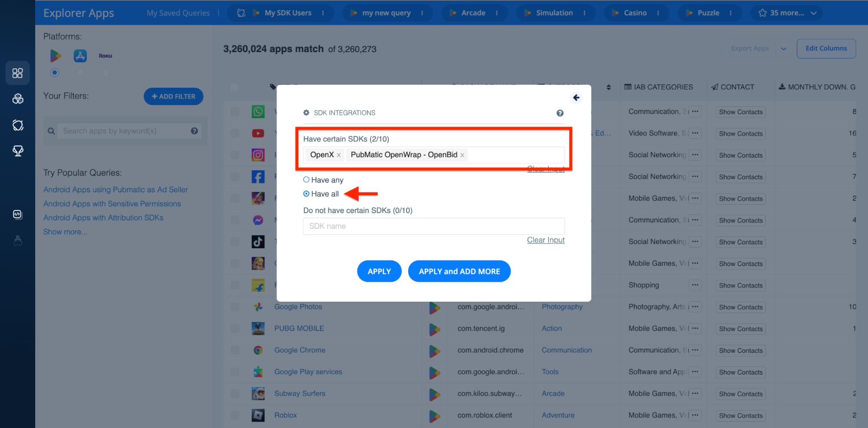Select the Google Play platform icon

coord(55,56)
